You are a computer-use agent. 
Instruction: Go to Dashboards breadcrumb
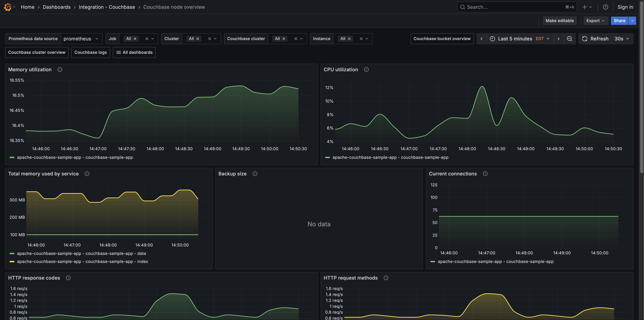57,7
